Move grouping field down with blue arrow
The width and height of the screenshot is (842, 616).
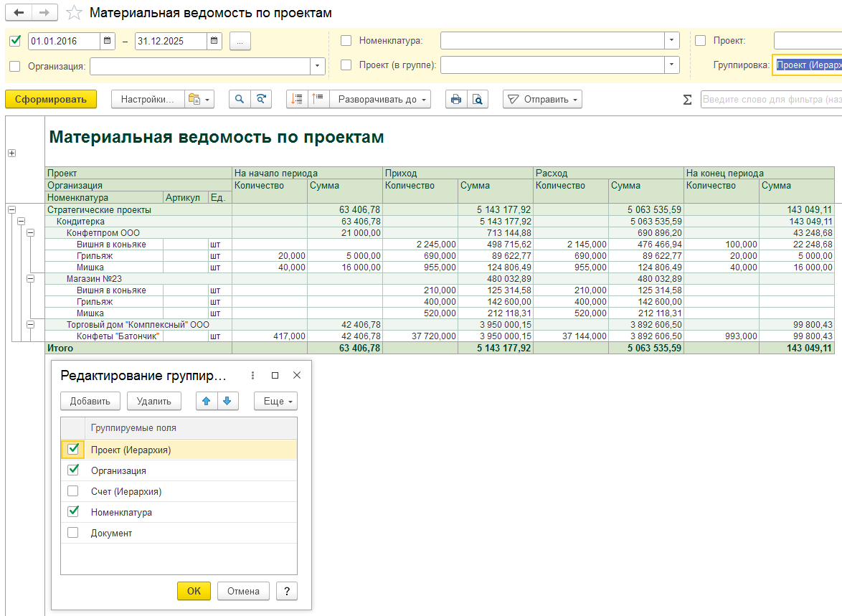(x=227, y=401)
